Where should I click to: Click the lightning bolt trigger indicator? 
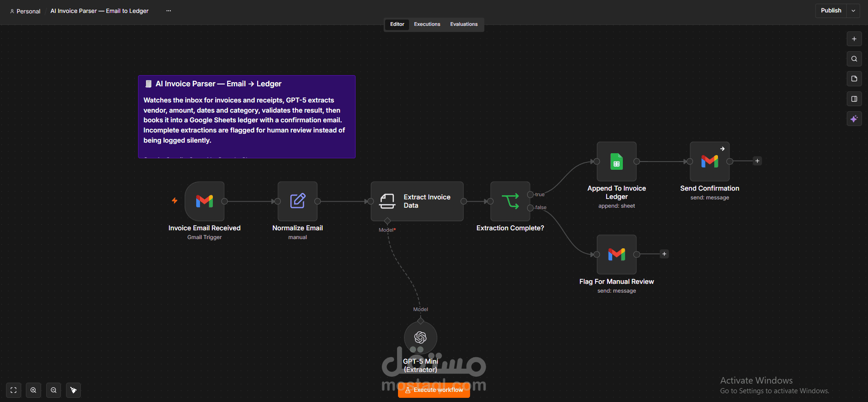click(x=175, y=200)
